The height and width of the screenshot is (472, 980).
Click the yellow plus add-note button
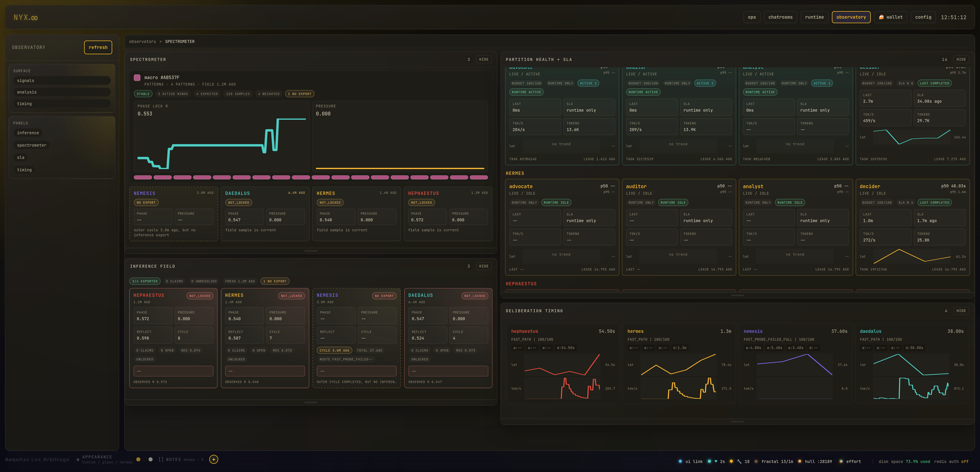pos(214,459)
